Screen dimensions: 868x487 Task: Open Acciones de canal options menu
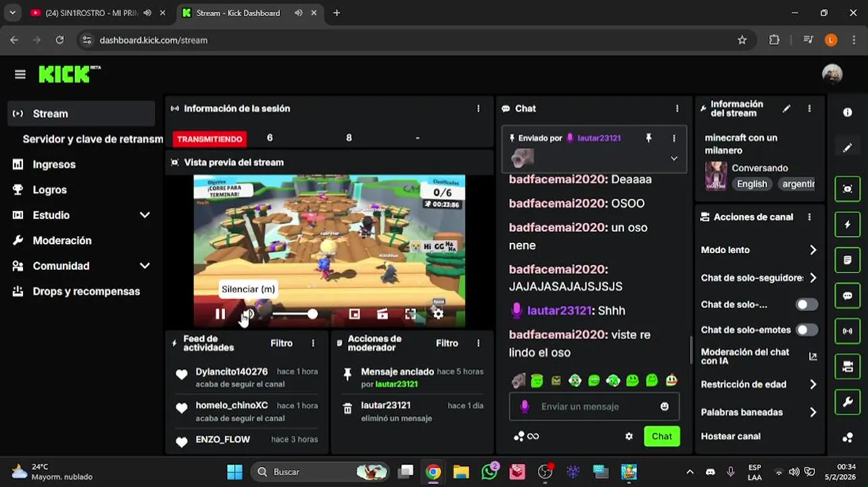tap(809, 217)
